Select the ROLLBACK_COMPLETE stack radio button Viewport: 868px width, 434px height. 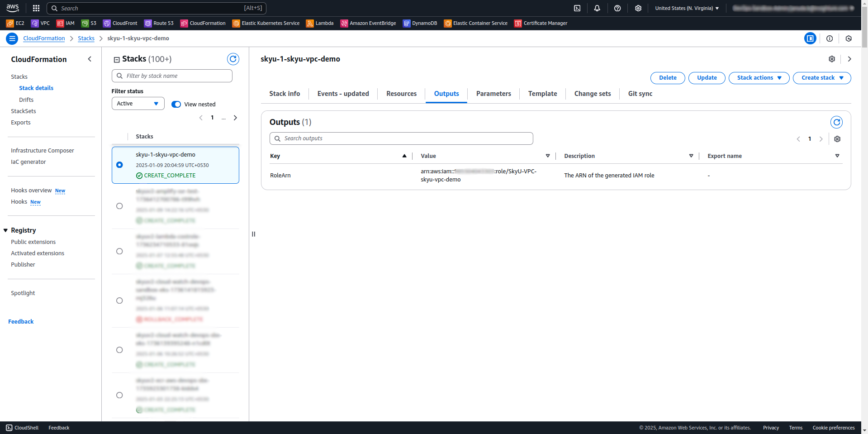[119, 300]
